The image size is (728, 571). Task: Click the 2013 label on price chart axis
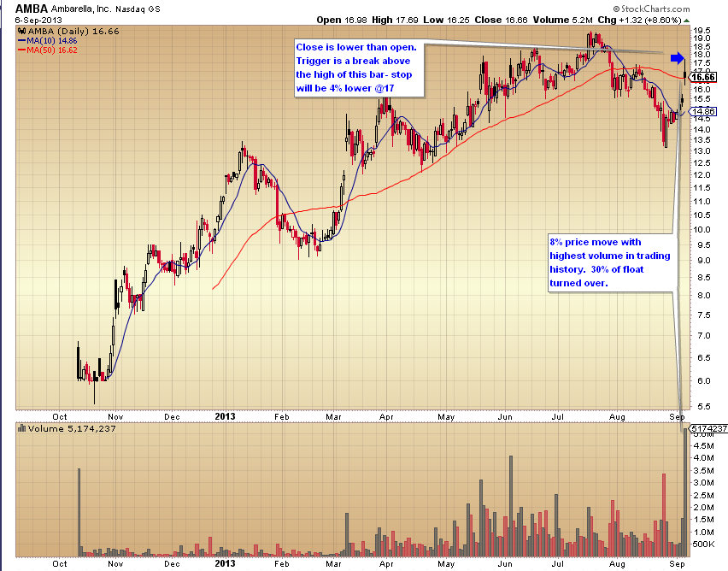(226, 416)
